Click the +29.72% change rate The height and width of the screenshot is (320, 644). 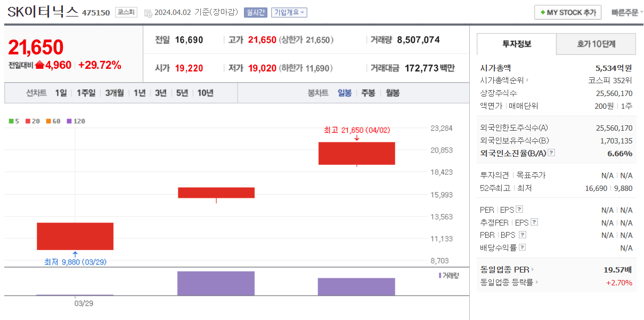[100, 65]
